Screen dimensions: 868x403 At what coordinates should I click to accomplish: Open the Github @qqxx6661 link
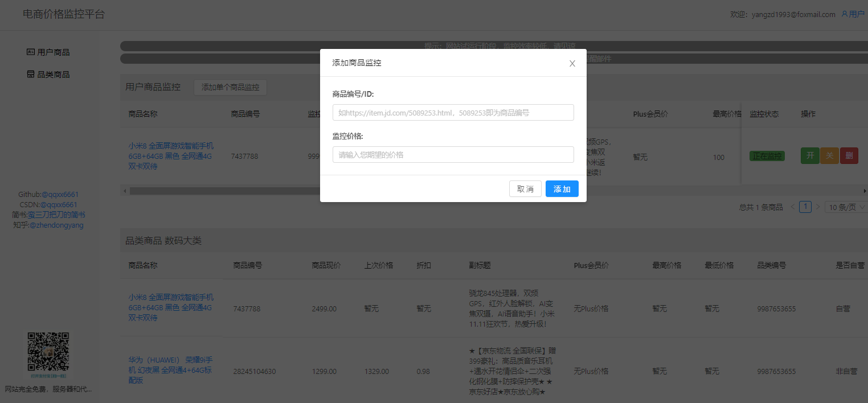tap(60, 195)
